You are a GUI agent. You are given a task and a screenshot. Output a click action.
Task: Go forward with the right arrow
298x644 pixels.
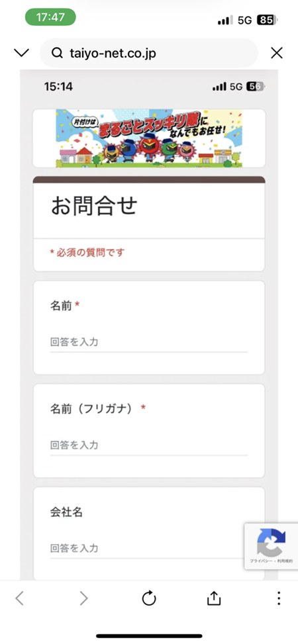pyautogui.click(x=84, y=598)
